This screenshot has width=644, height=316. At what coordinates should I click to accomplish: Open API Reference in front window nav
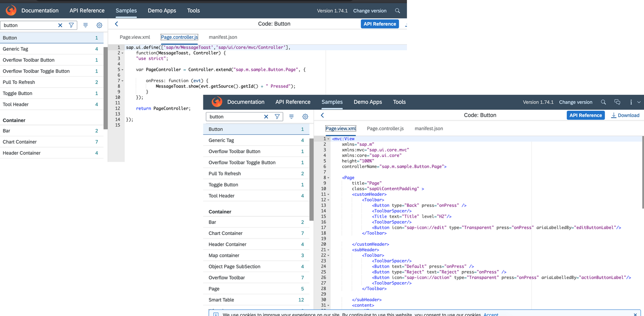tap(293, 102)
